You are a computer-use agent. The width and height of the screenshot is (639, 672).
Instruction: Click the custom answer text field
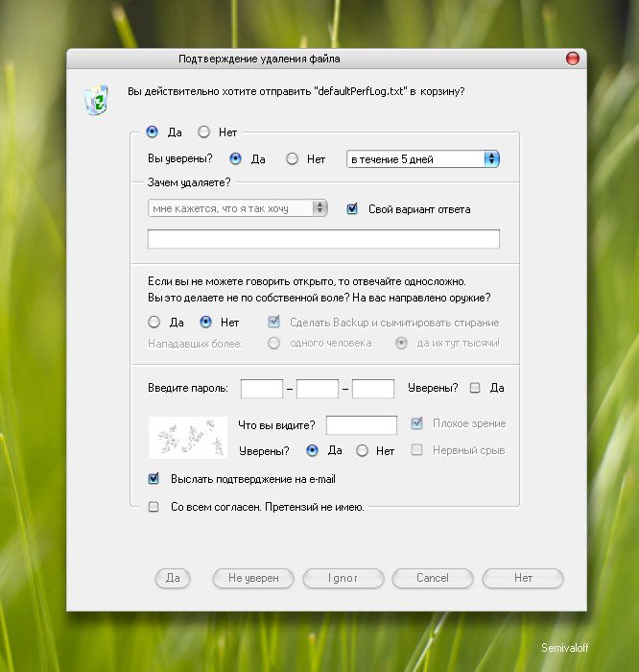(323, 239)
